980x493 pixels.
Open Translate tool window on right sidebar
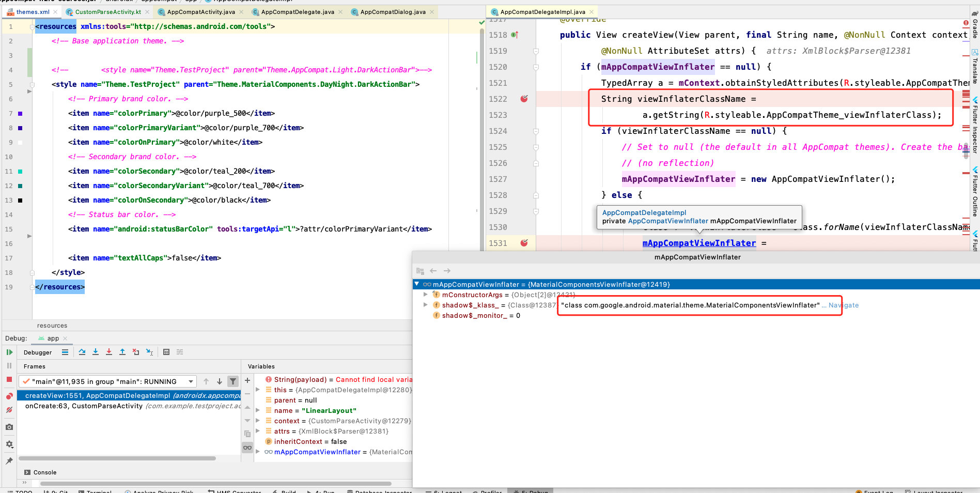click(975, 67)
